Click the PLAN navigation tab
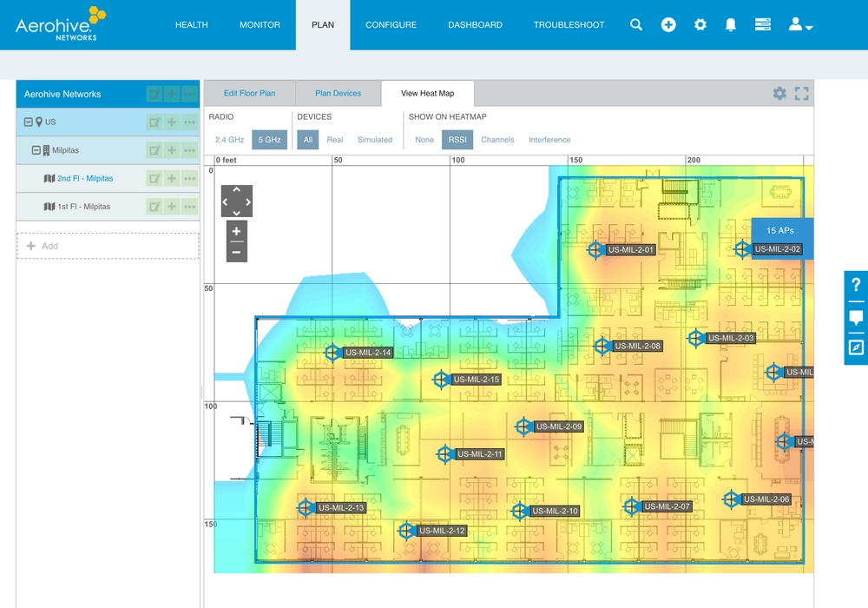This screenshot has width=868, height=608. click(x=323, y=25)
